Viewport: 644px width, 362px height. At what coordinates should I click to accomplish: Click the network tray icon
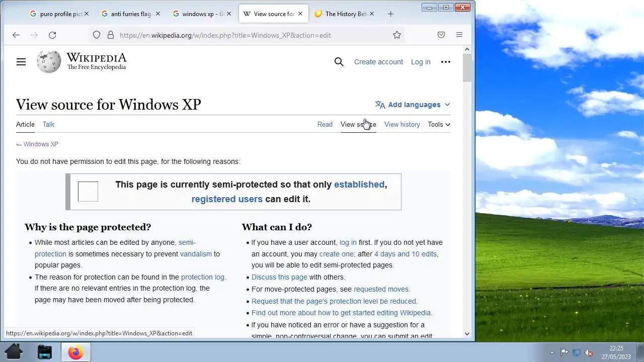pos(577,352)
